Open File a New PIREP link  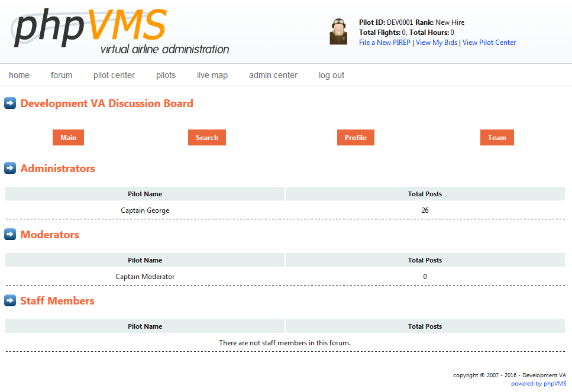(384, 43)
